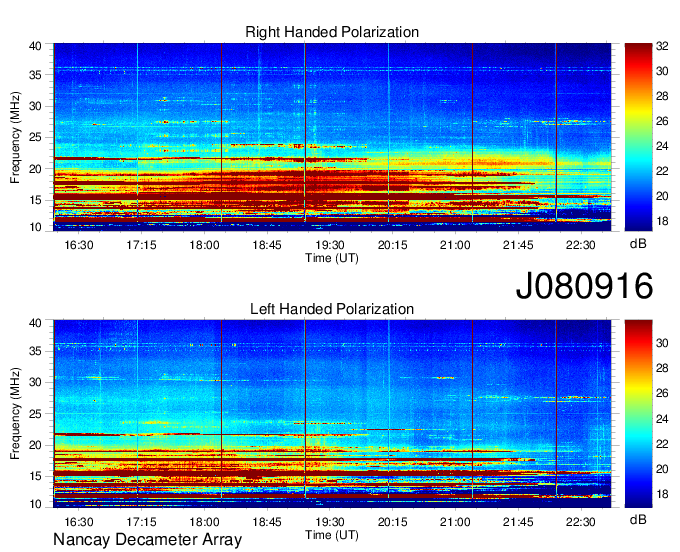
Task: Select the 24 value on lower colorbar
Action: pos(662,419)
